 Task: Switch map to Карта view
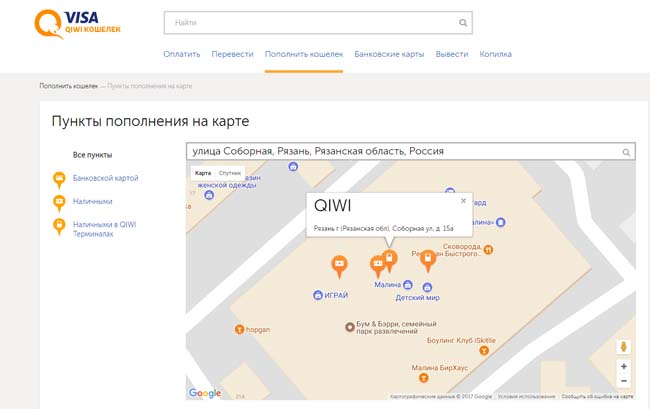point(203,173)
